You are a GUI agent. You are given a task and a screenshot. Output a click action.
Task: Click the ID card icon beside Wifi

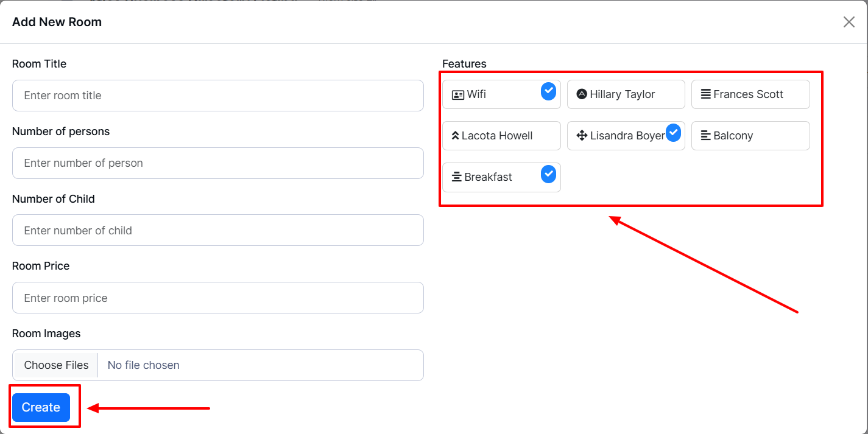tap(457, 95)
